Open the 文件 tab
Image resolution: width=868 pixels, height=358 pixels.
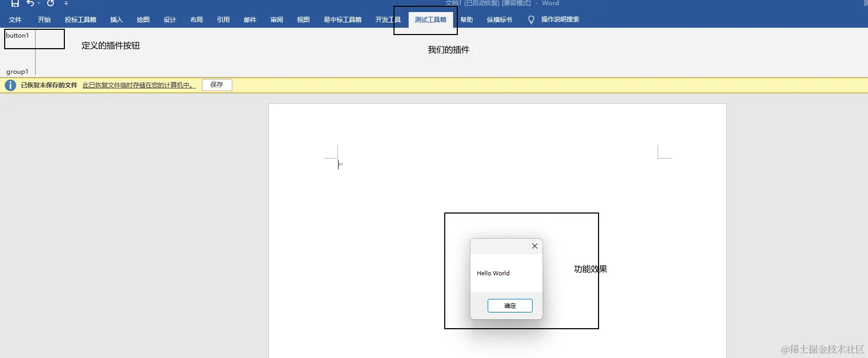pos(15,20)
